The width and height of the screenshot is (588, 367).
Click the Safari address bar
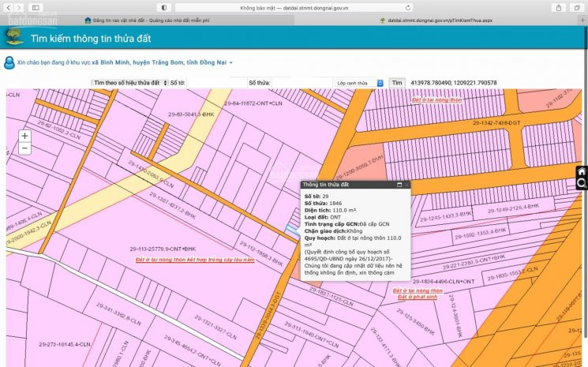tap(294, 7)
